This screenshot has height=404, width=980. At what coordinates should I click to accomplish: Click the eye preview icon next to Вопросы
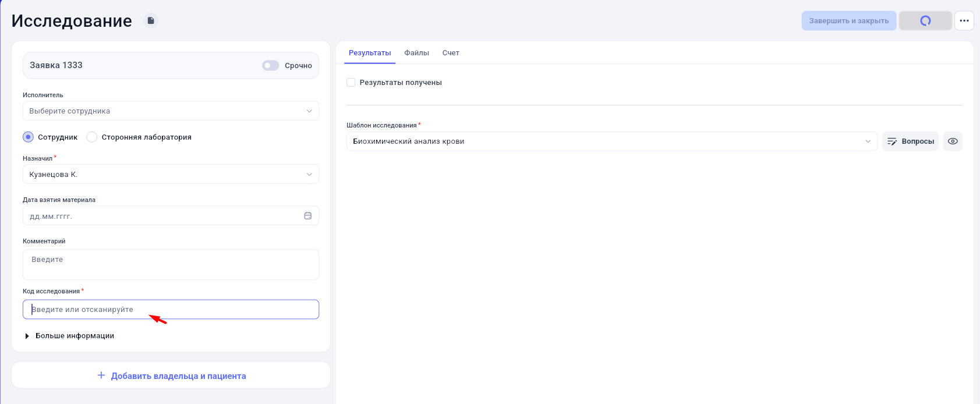(953, 141)
